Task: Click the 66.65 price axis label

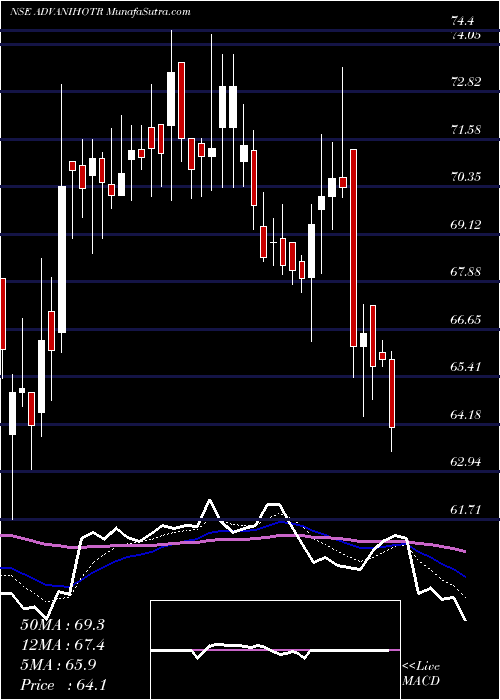Action: pos(466,320)
